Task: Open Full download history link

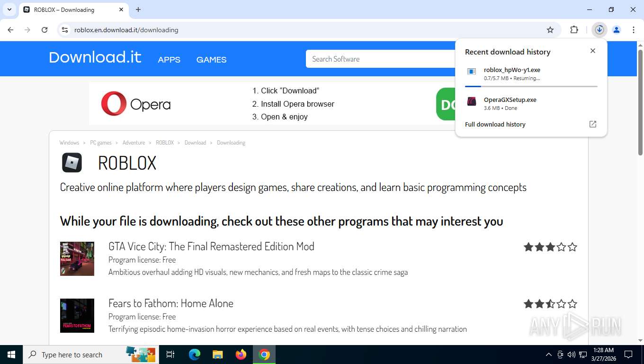Action: [x=495, y=125]
